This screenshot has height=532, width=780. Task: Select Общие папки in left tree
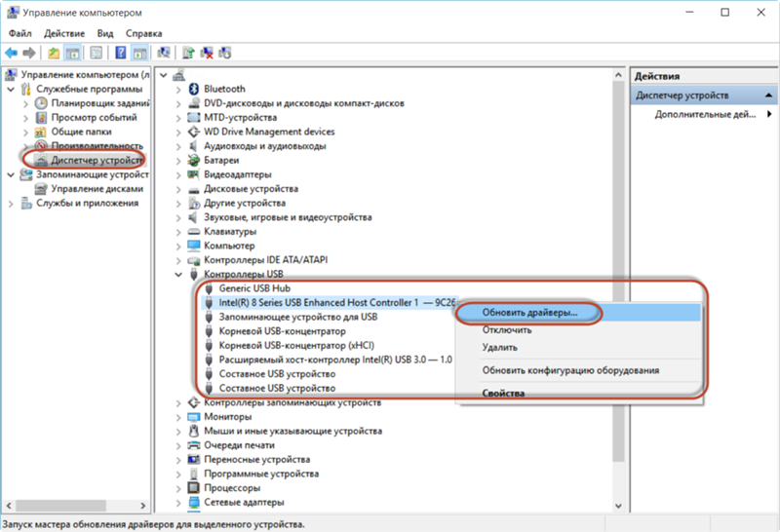(81, 132)
